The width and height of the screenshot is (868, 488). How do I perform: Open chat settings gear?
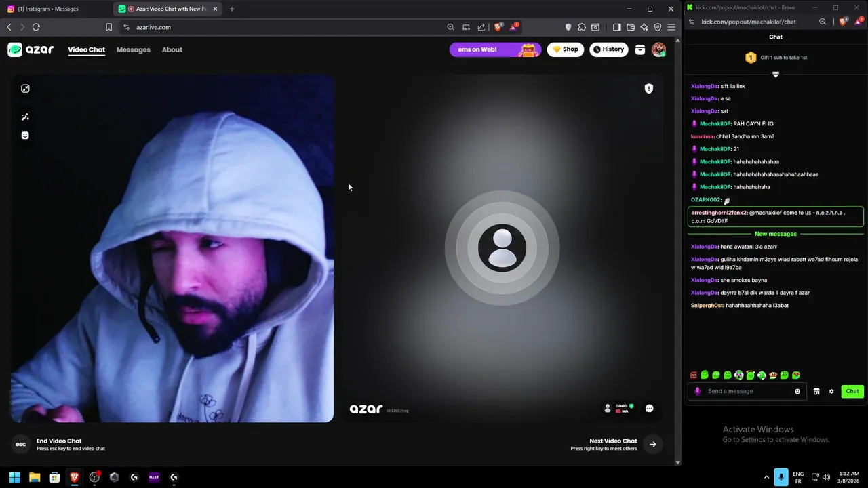831,391
